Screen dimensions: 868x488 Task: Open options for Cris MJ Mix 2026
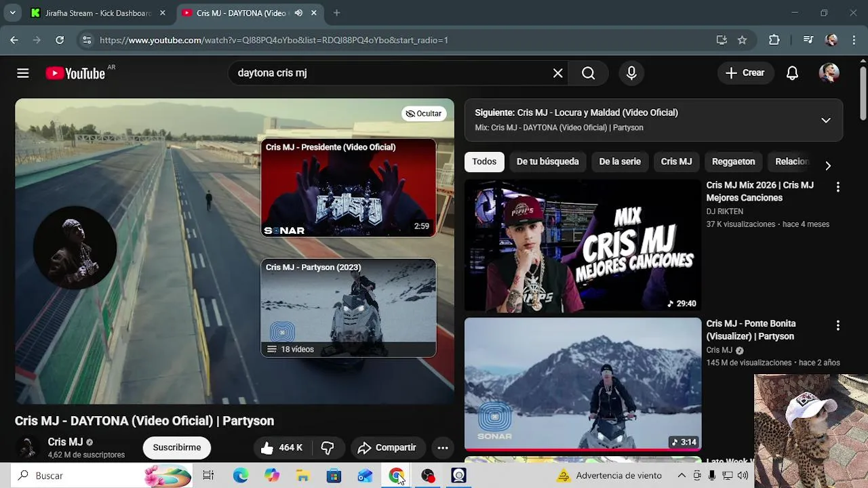coord(838,187)
